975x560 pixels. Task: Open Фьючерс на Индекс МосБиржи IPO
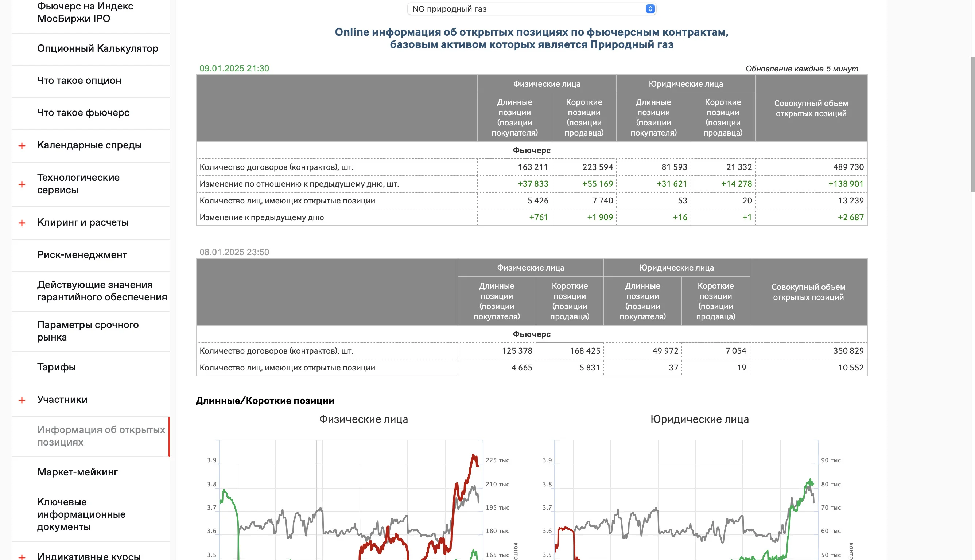click(85, 12)
